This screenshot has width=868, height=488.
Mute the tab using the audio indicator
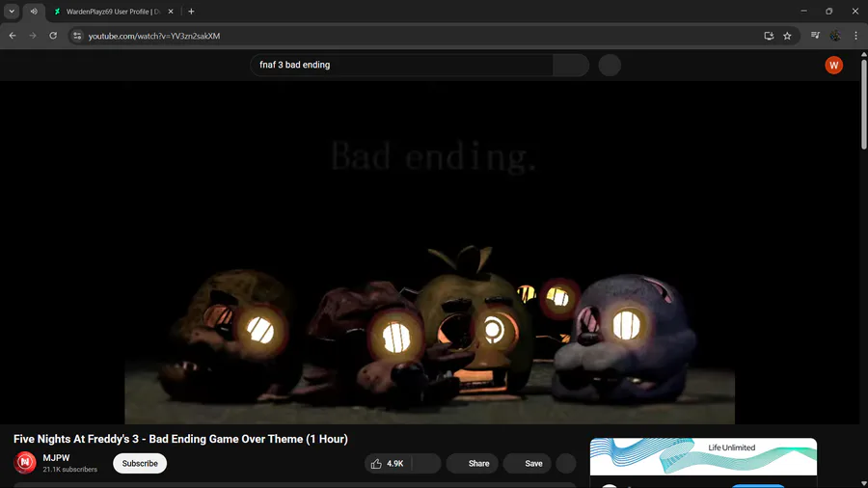click(x=34, y=11)
